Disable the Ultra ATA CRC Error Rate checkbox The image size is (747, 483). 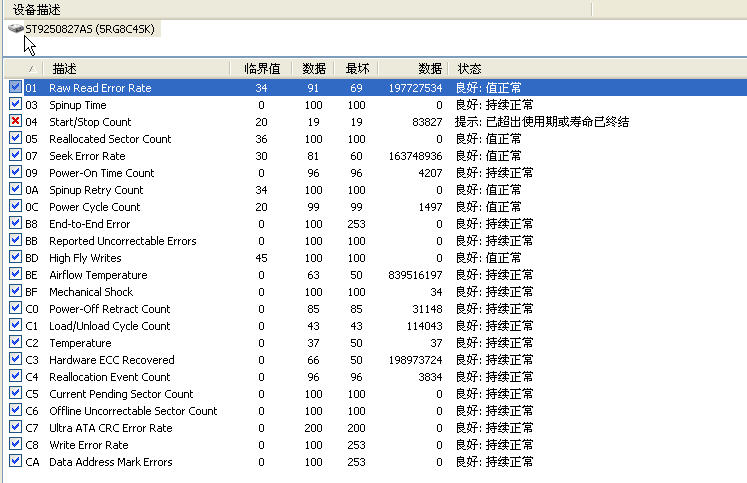click(15, 428)
